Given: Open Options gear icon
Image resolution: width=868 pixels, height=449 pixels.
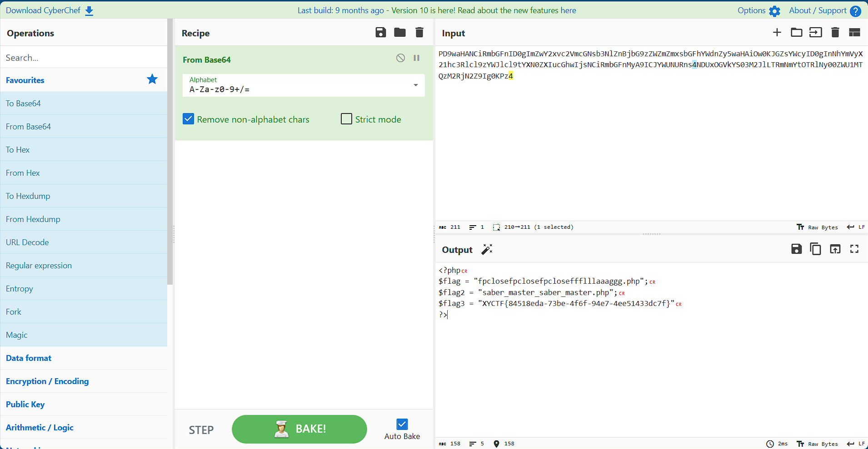Looking at the screenshot, I should [774, 11].
